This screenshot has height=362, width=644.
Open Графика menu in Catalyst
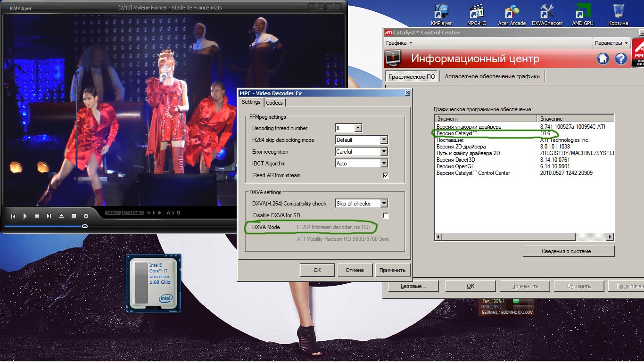(x=399, y=43)
